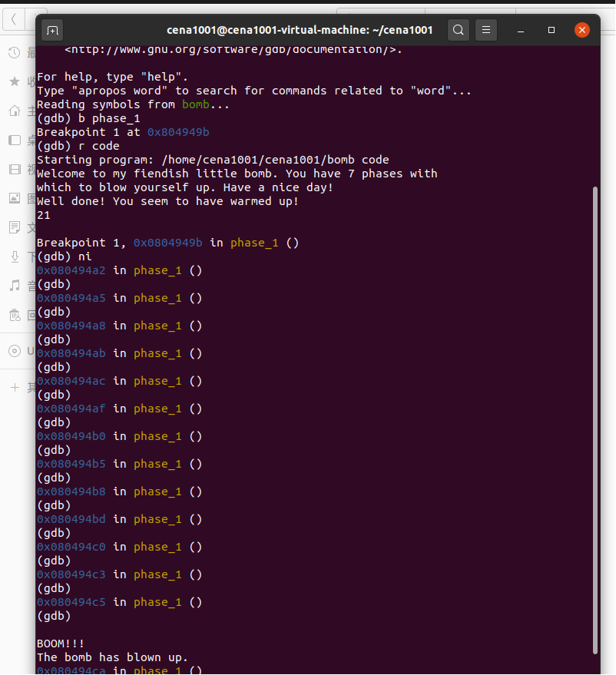
Task: Click address 0x804949b in Breakpoint 1 at line
Action: tap(178, 132)
